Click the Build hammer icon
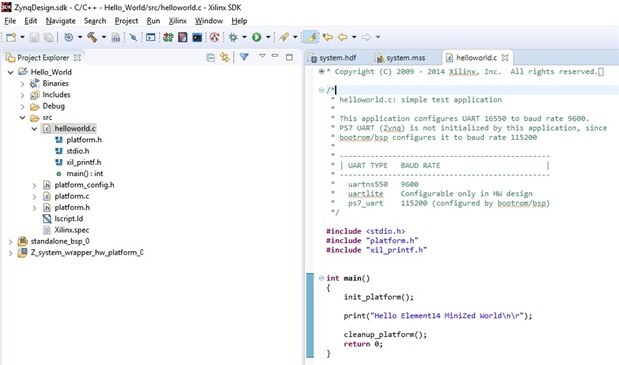Viewport: 619px width, 365px height. coord(92,37)
